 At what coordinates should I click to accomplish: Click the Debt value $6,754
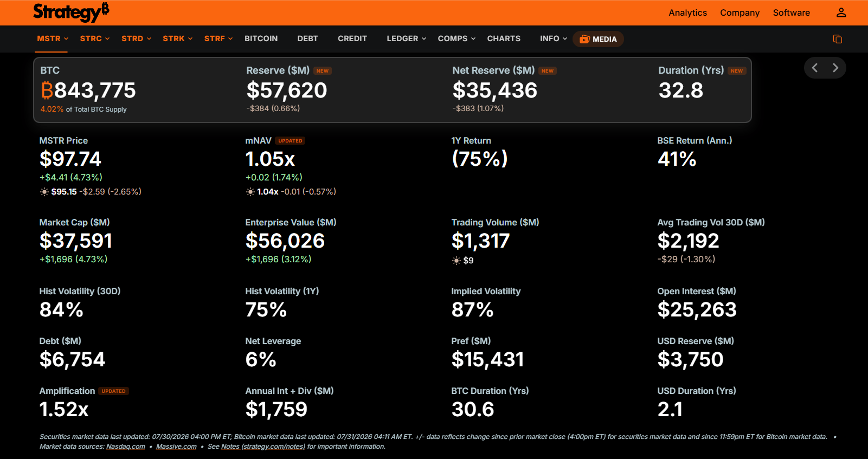pyautogui.click(x=73, y=360)
